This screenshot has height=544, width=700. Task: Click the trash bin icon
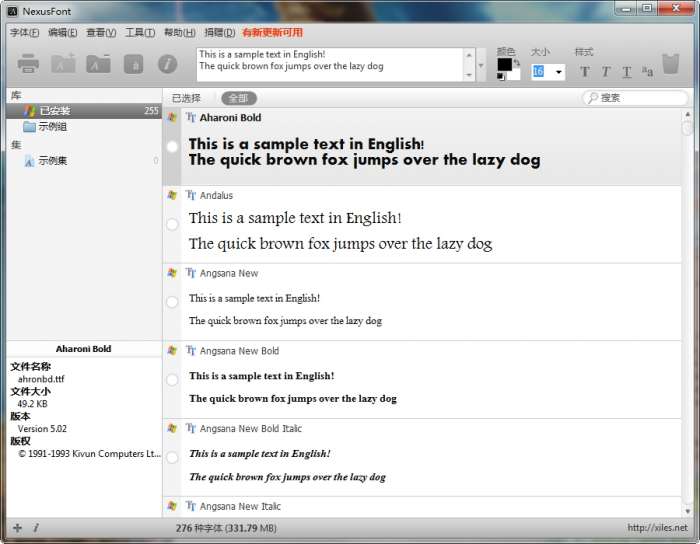tap(671, 64)
